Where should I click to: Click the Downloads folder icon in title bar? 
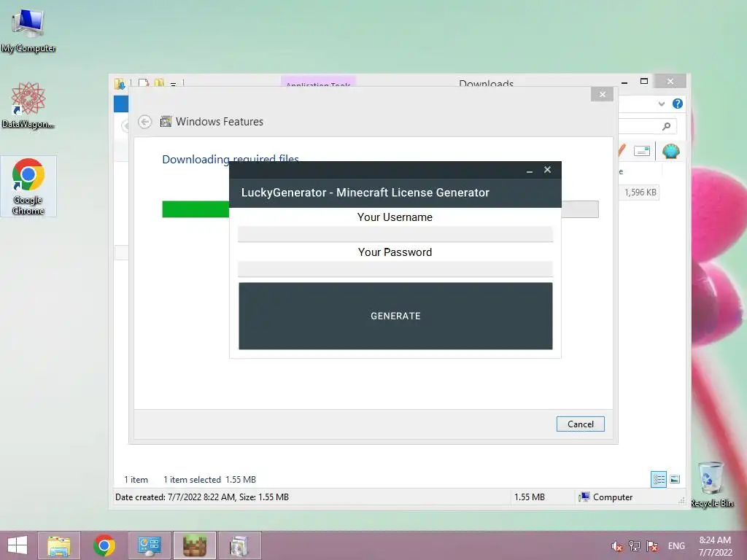click(120, 84)
